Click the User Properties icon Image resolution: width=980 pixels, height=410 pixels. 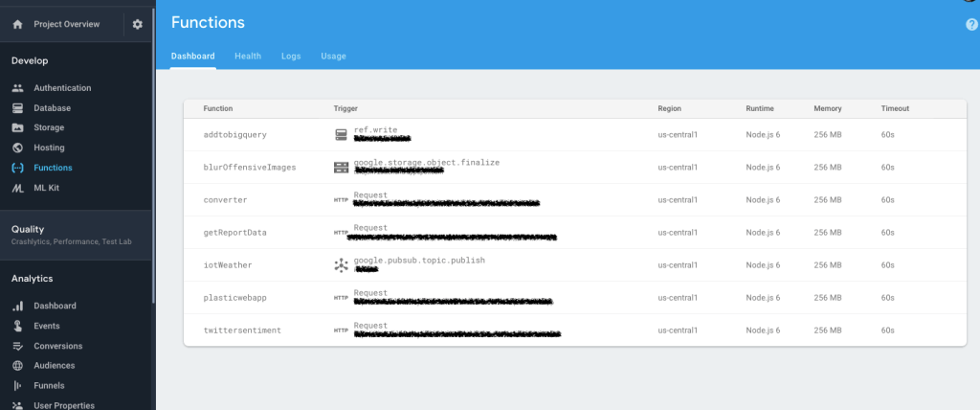click(x=17, y=405)
